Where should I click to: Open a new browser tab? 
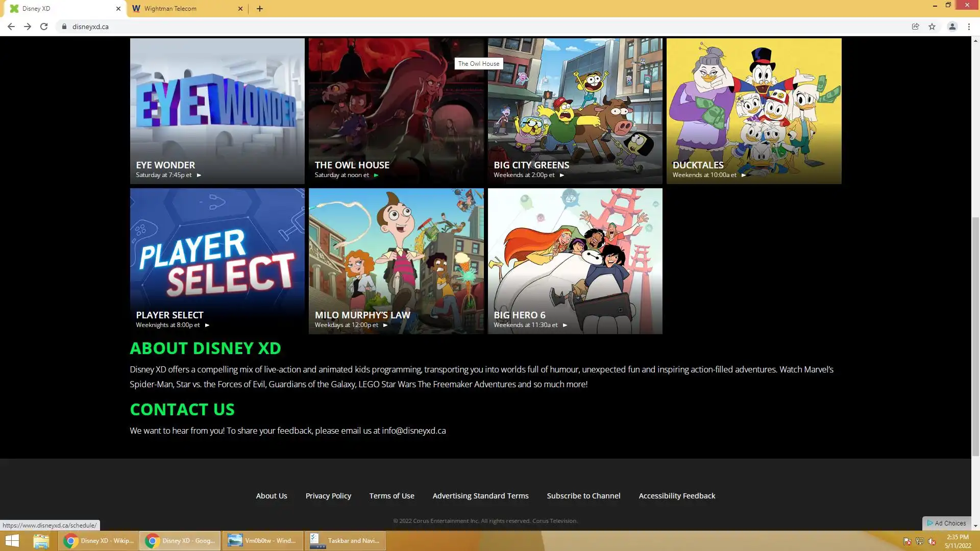(260, 9)
